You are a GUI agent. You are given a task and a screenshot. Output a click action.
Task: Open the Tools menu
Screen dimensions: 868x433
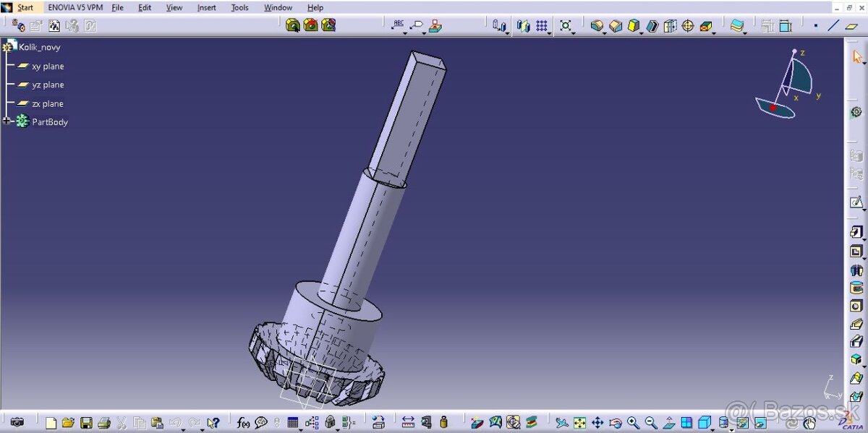[239, 8]
